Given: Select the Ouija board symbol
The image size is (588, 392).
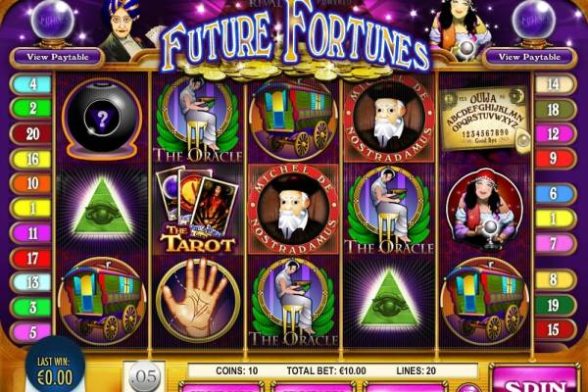Looking at the screenshot, I should point(484,121).
